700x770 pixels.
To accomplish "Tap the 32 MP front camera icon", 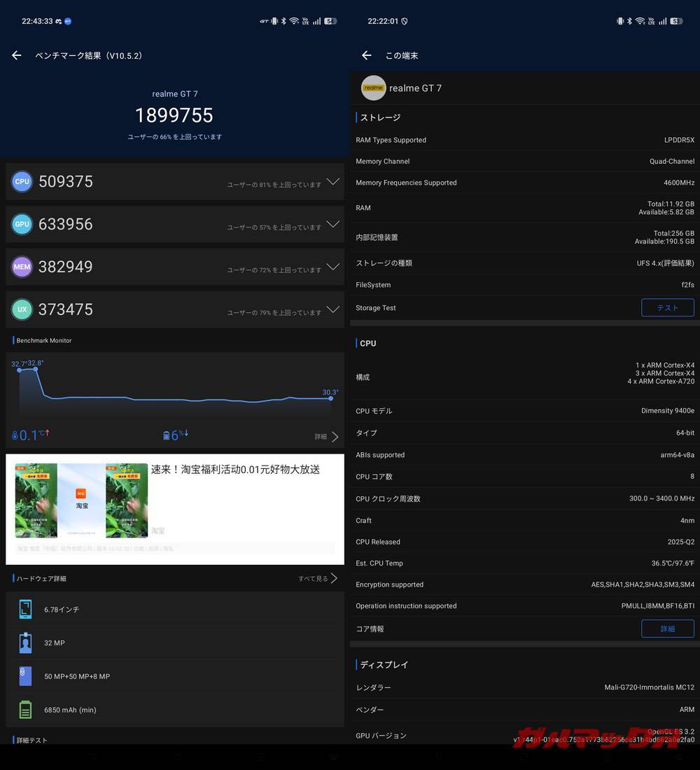I will tap(25, 643).
